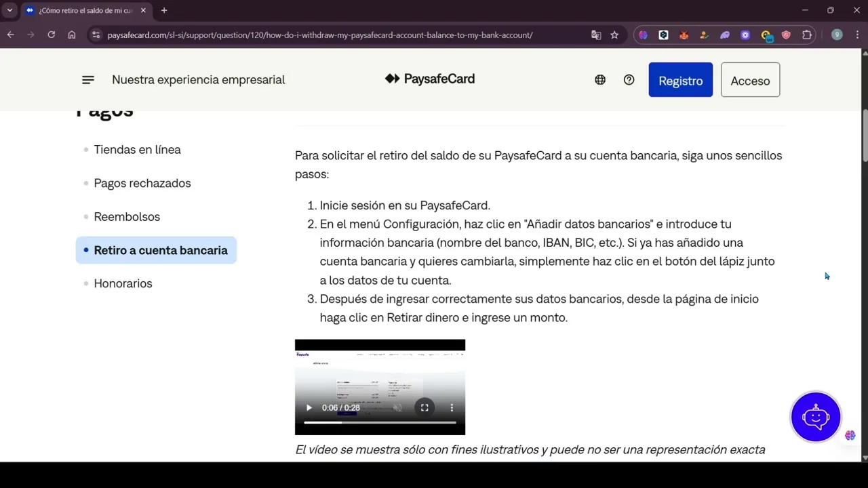This screenshot has height=488, width=868.
Task: Select Tiendas en línea in sidebar
Action: point(137,150)
